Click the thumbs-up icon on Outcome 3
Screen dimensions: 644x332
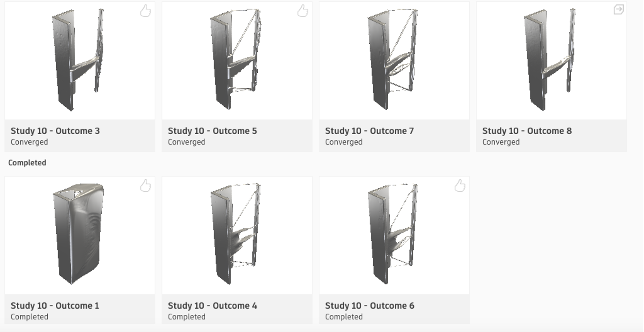145,11
